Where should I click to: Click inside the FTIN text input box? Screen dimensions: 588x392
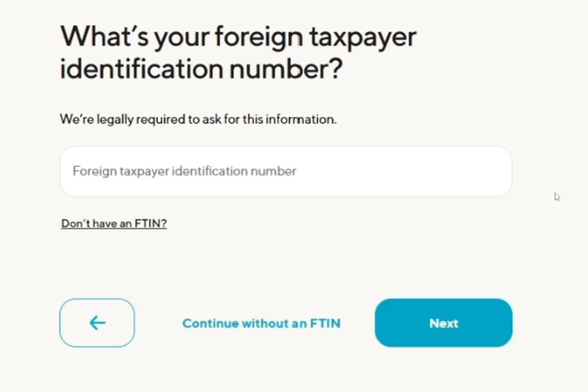(286, 171)
